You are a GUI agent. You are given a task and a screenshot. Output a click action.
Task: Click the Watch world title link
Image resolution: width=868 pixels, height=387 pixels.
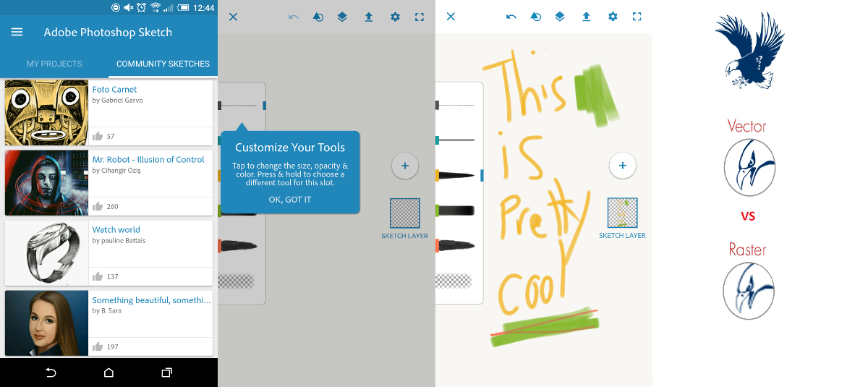[116, 230]
